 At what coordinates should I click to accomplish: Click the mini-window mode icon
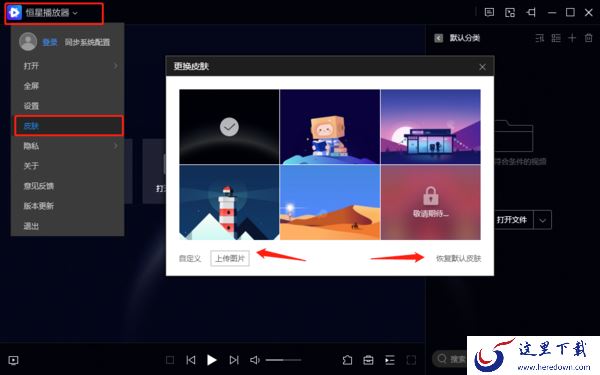(x=510, y=13)
